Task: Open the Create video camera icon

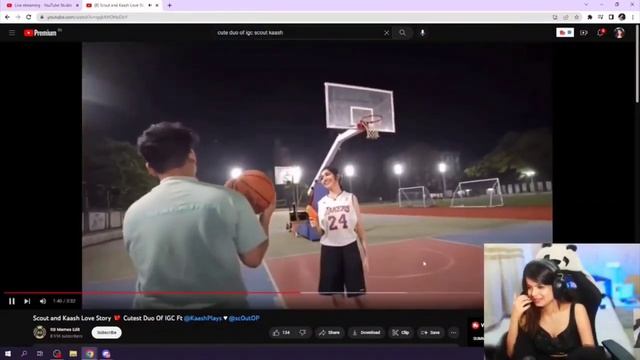Action: click(x=584, y=33)
